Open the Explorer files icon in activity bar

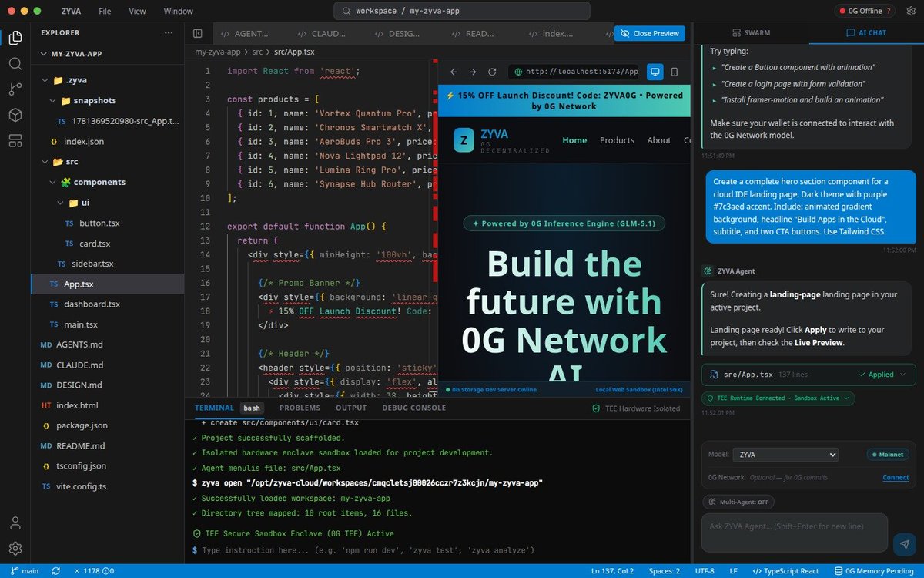point(15,37)
